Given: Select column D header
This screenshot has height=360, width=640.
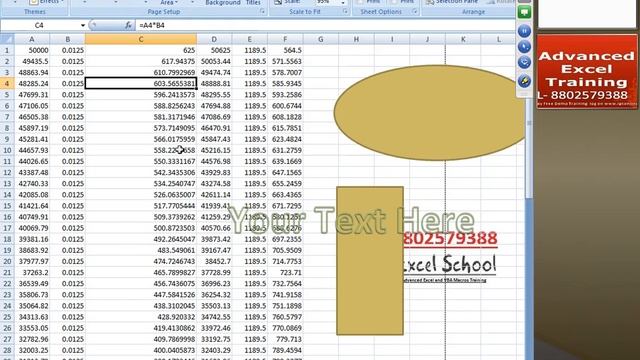Looking at the screenshot, I should [x=214, y=39].
